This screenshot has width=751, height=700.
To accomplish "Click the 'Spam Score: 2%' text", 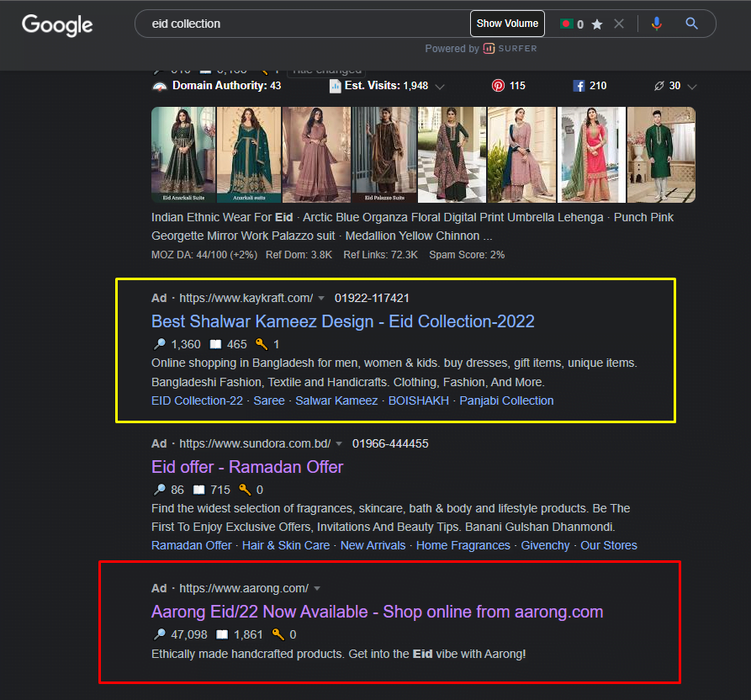I will [x=467, y=255].
